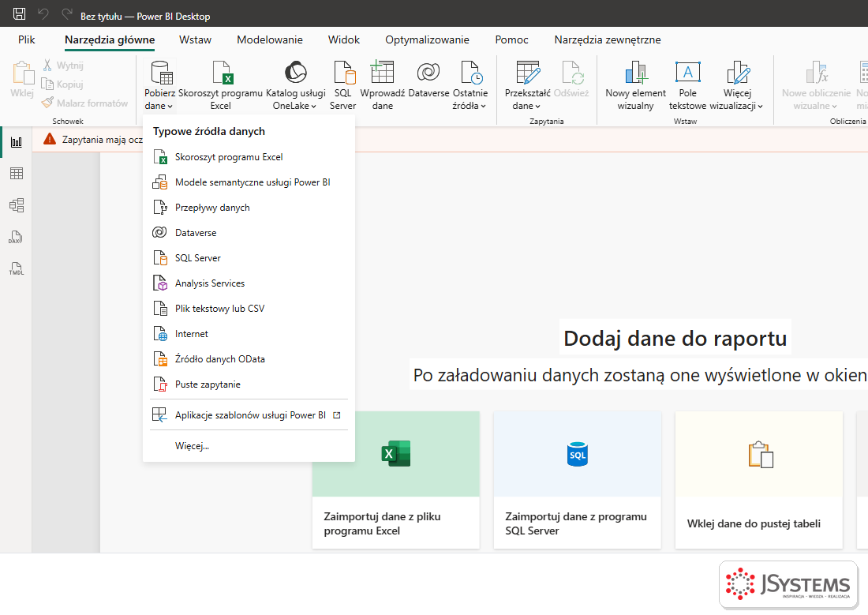Open Model view from left sidebar

[x=17, y=205]
